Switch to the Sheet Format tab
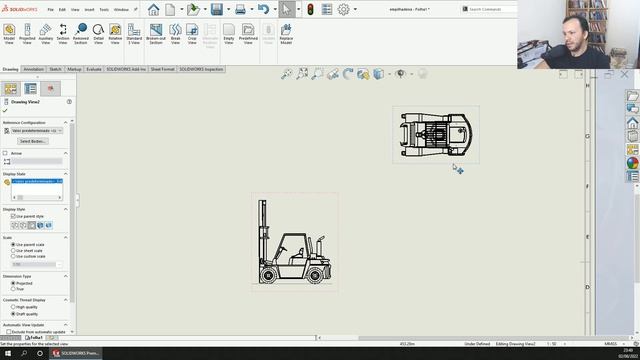This screenshot has height=360, width=640. (x=162, y=69)
